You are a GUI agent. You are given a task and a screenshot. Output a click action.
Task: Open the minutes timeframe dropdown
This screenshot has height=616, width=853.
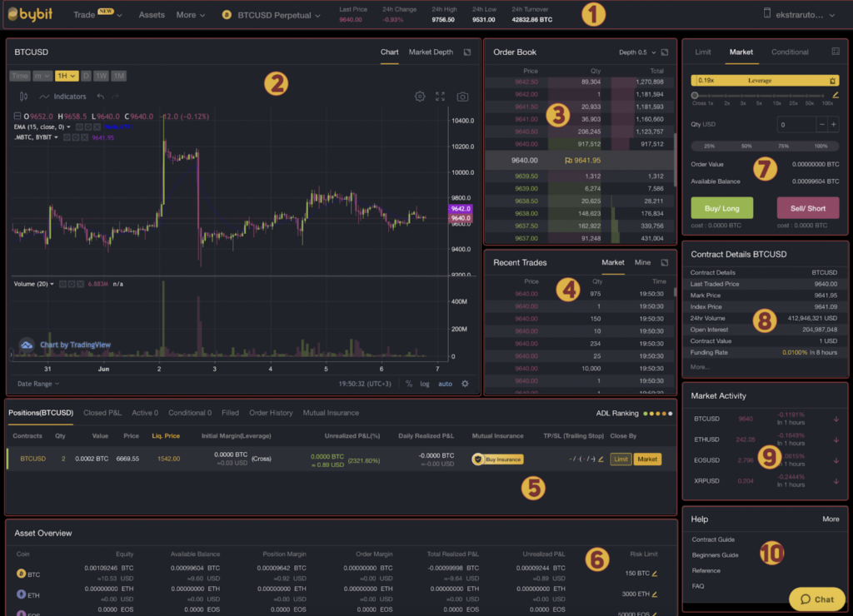pyautogui.click(x=42, y=76)
